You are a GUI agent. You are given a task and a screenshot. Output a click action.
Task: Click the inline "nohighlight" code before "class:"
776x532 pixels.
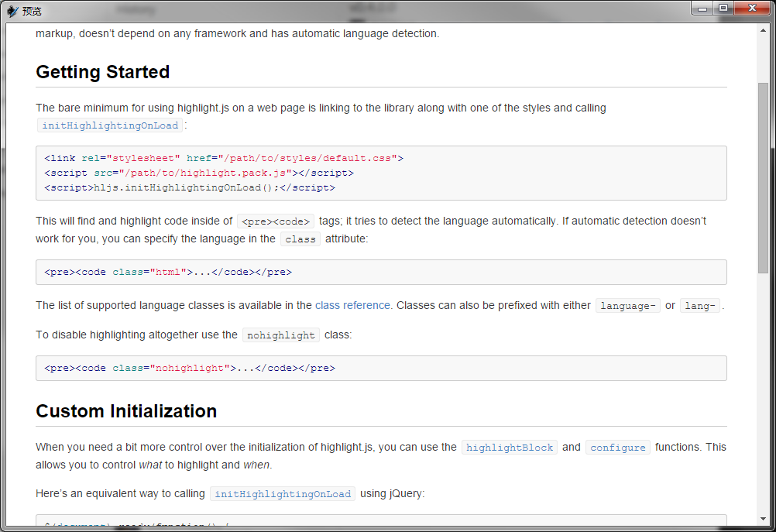[x=281, y=335]
